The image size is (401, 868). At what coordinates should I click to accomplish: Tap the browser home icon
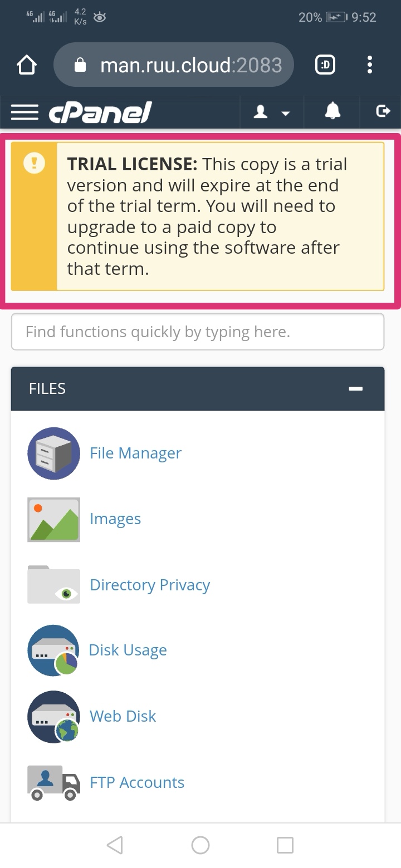[x=27, y=66]
